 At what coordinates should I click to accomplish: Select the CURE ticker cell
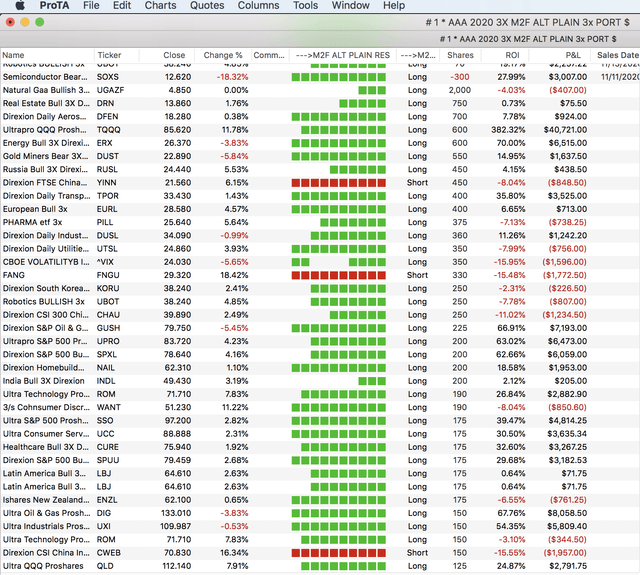coord(108,447)
